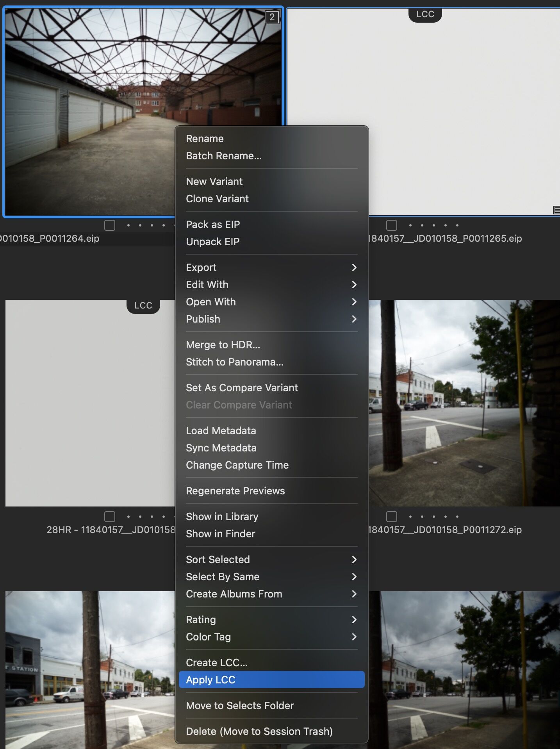Select Change Capture Time
This screenshot has height=749, width=560.
pyautogui.click(x=272, y=465)
